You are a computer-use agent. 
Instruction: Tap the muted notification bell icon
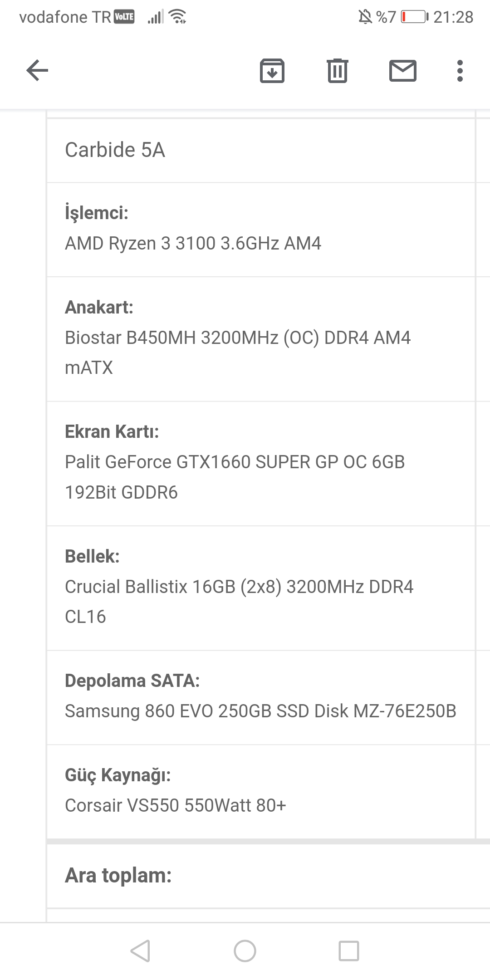(x=365, y=17)
